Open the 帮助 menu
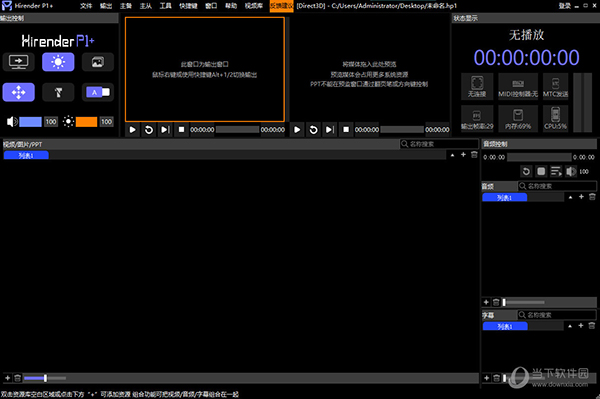The width and height of the screenshot is (600, 399). (x=231, y=6)
